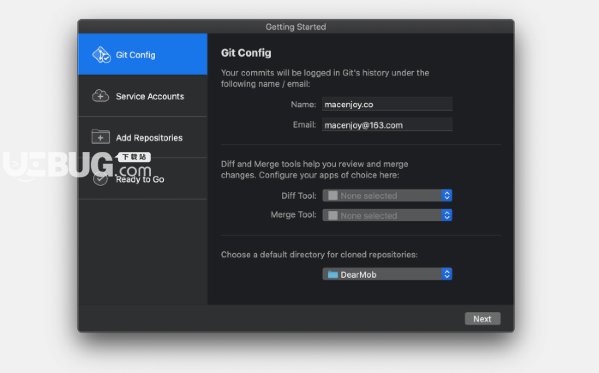
Task: Click the Git Config diamond icon
Action: (x=101, y=55)
